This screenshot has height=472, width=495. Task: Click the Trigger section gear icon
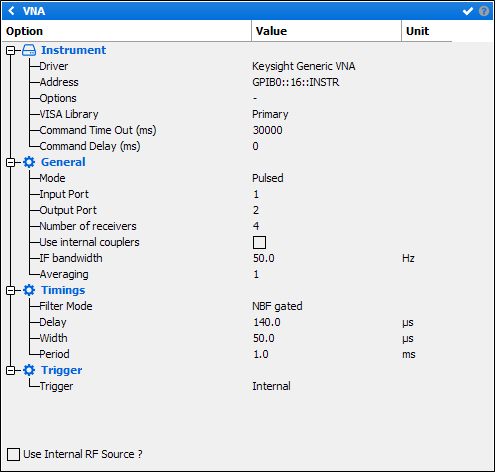point(29,370)
